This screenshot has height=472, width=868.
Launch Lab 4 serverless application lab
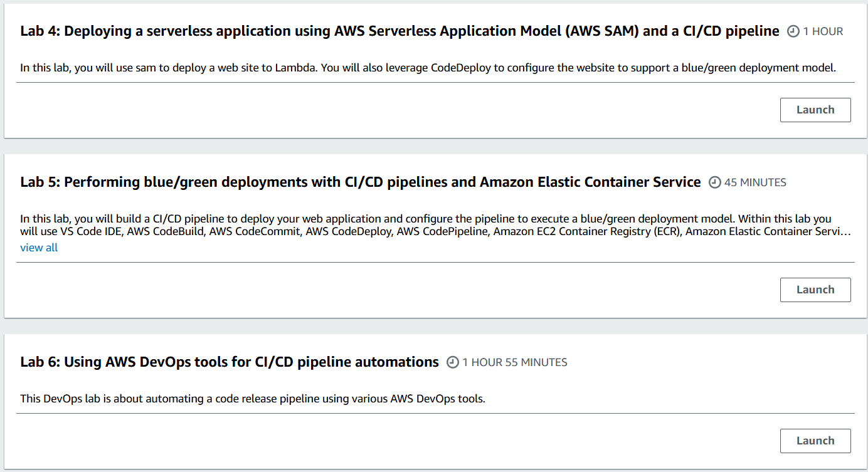(815, 110)
